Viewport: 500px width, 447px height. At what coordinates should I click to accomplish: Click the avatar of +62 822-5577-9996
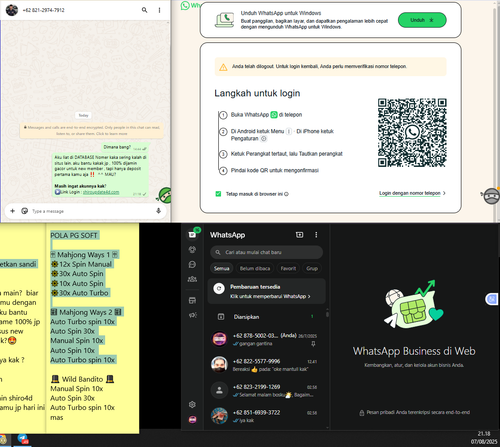[219, 365]
